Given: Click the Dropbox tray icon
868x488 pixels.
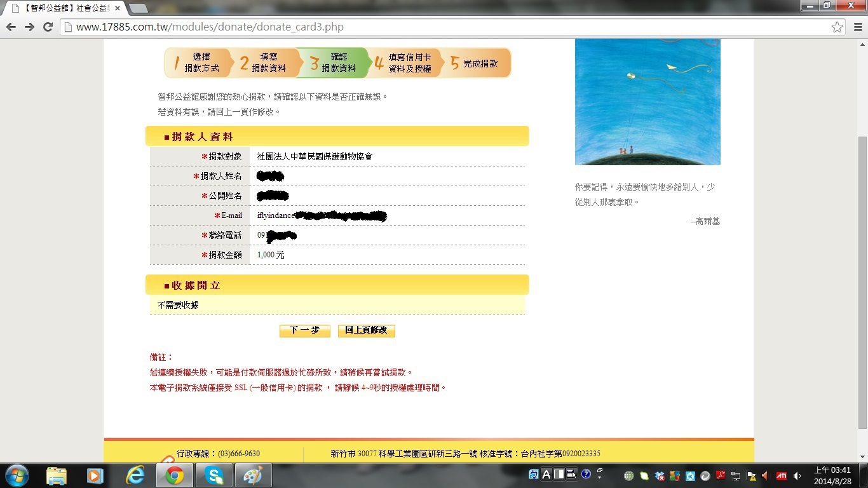Looking at the screenshot, I should [x=660, y=476].
